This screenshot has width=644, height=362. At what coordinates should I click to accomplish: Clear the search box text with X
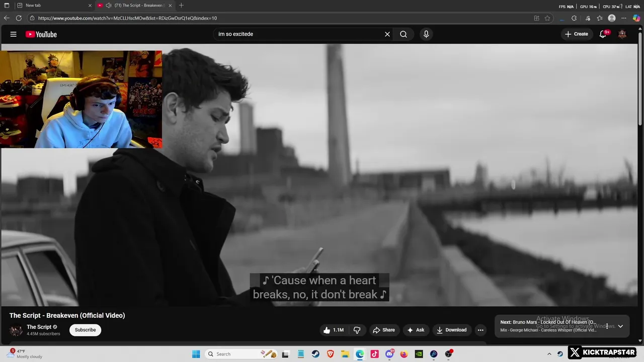pyautogui.click(x=387, y=34)
